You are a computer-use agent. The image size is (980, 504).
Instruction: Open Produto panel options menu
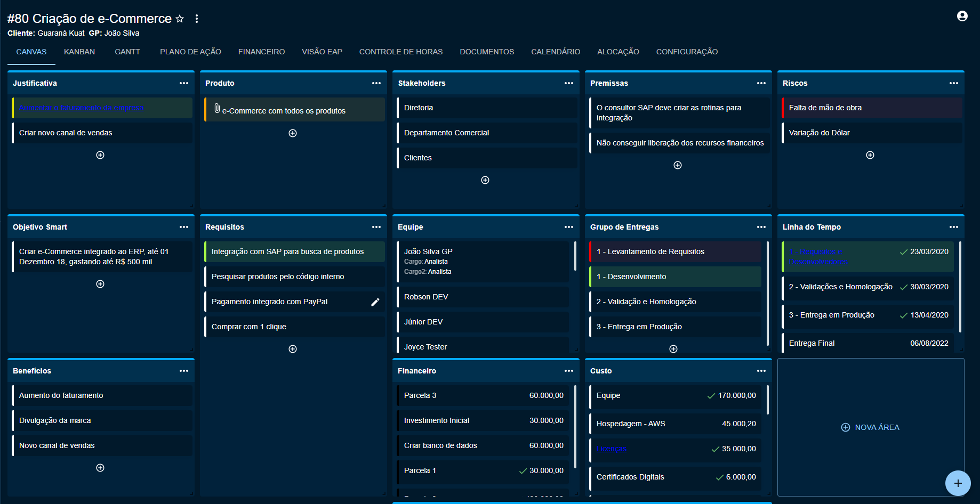pyautogui.click(x=376, y=83)
